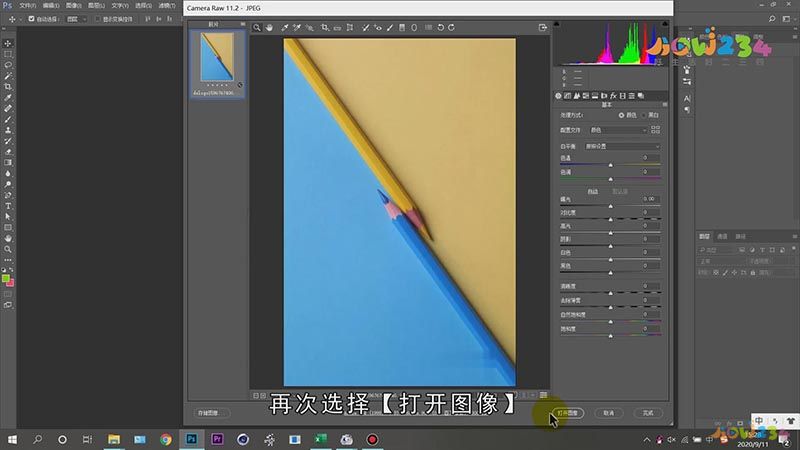This screenshot has height=450, width=800.
Task: Click the exposure value field showing 0.00
Action: tap(649, 199)
